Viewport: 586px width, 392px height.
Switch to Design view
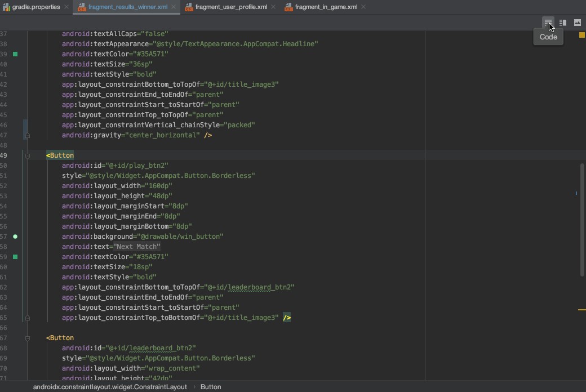click(x=576, y=23)
